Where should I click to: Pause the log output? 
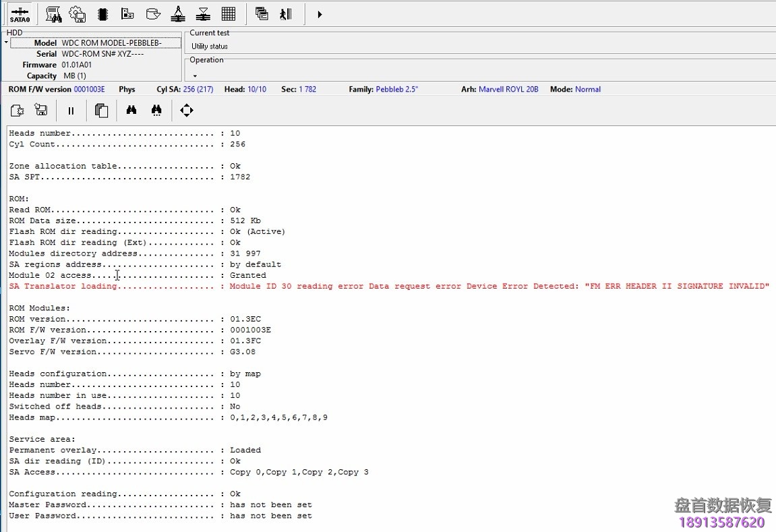71,110
